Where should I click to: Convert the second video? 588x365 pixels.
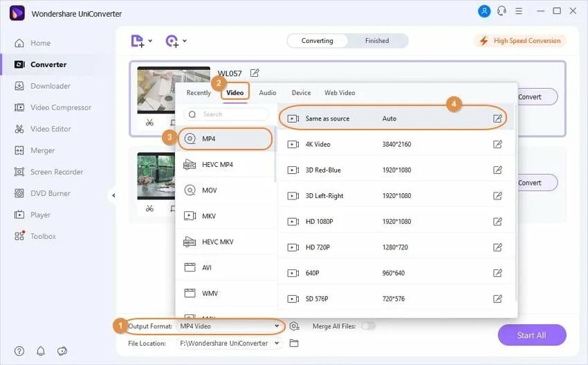(538, 183)
